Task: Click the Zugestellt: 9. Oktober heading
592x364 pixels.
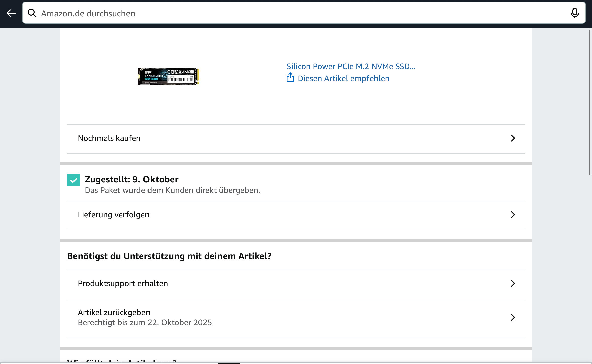Action: tap(132, 179)
